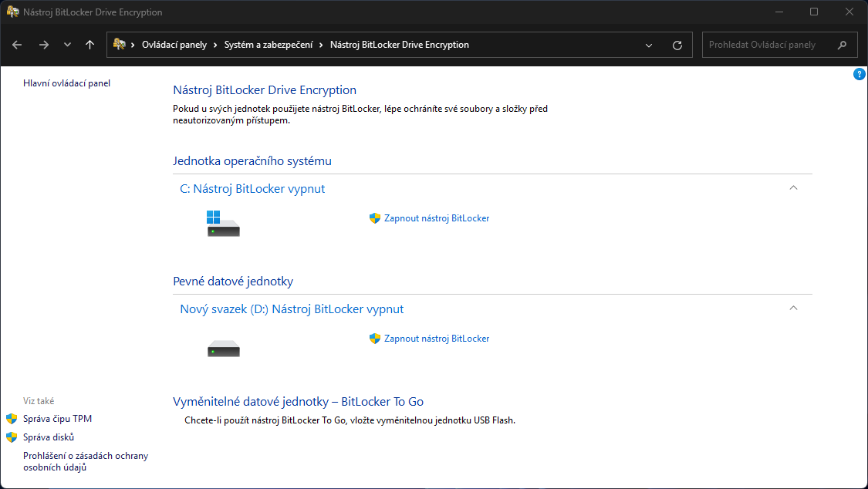Click shield icon beside D: Zapnout BitLocker
The width and height of the screenshot is (868, 489).
click(x=375, y=338)
